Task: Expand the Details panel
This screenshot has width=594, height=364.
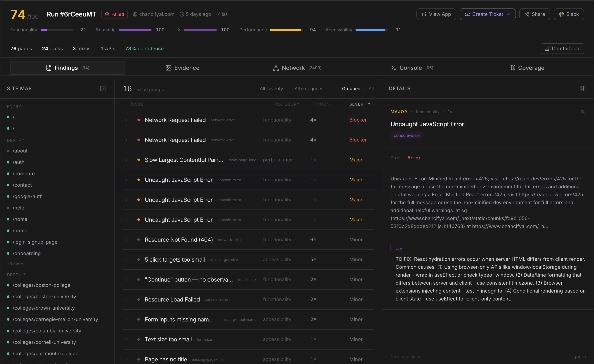Action: click(583, 89)
